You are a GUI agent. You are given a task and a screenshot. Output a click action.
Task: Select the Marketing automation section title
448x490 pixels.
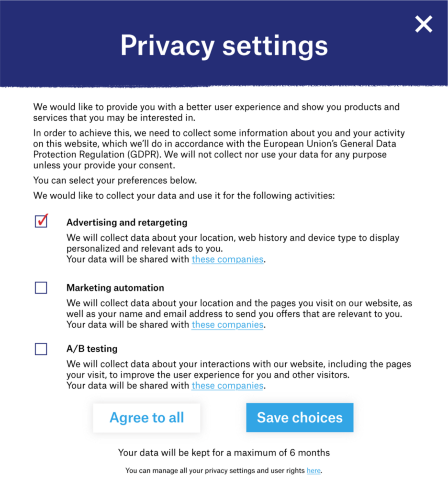[115, 288]
